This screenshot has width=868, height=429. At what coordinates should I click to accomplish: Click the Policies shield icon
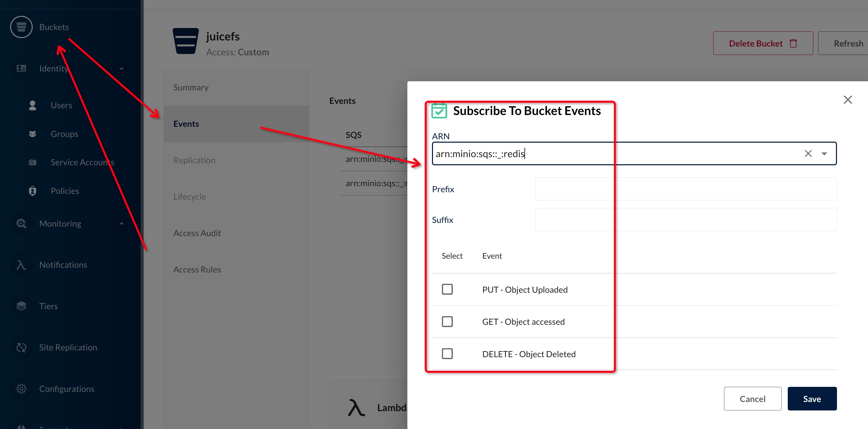tap(32, 191)
